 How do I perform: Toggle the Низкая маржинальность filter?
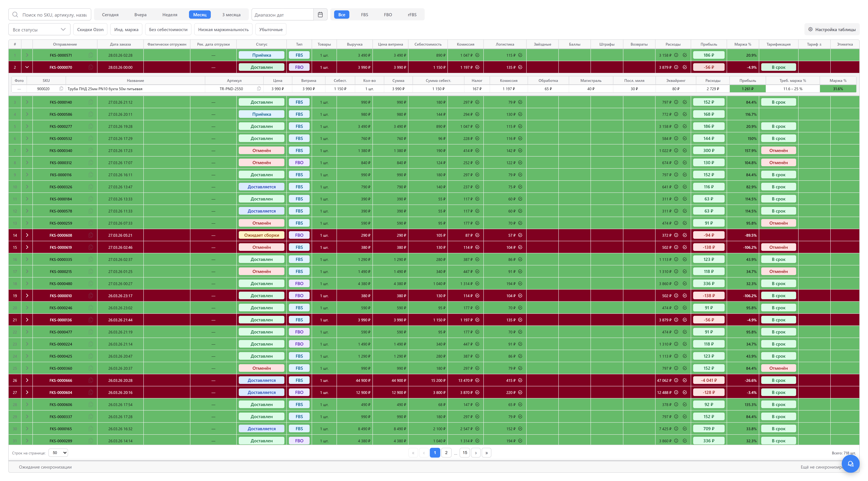point(223,29)
